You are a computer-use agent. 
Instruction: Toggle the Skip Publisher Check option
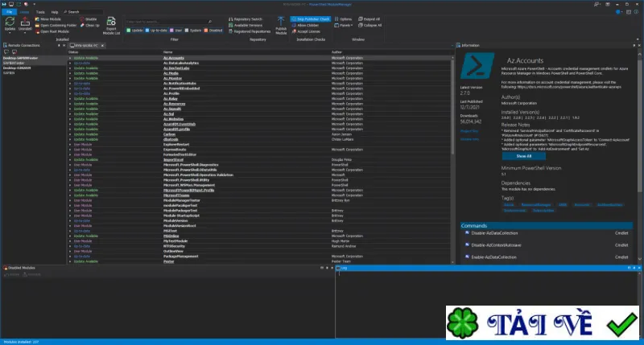(311, 19)
